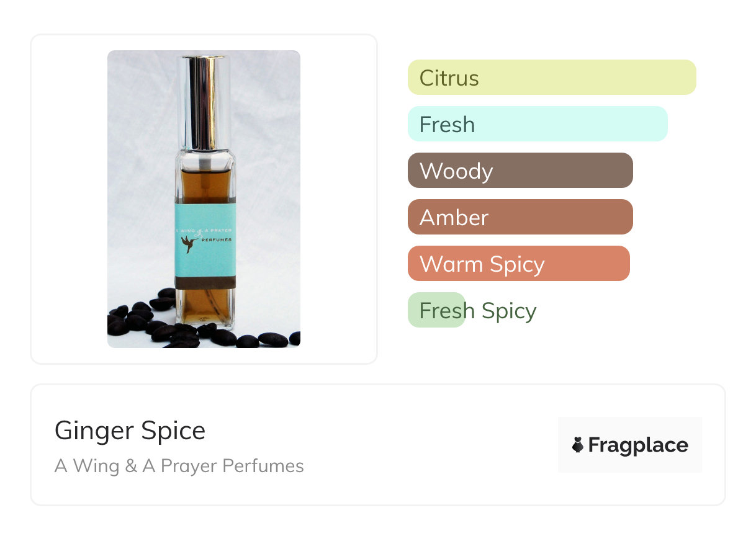
Task: Click the silver cap of the perfume bottle
Action: click(204, 93)
